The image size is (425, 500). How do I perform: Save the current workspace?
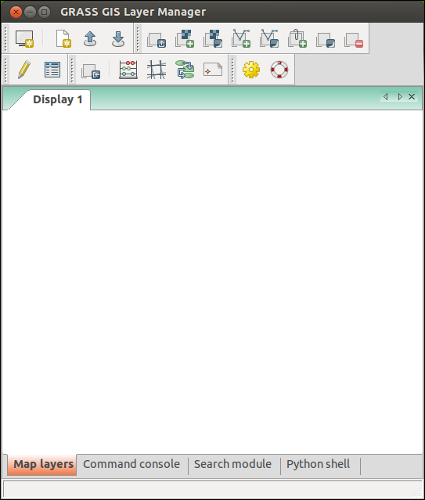tap(118, 39)
